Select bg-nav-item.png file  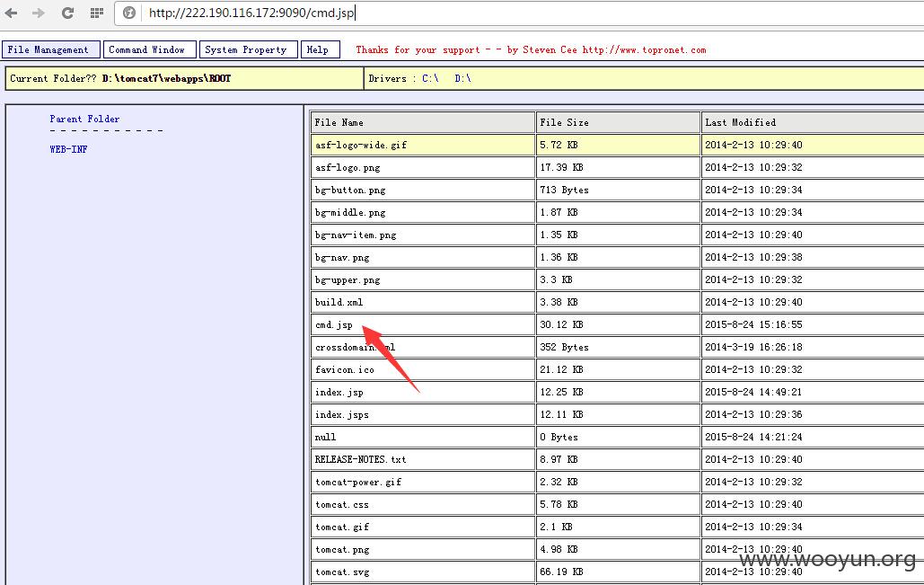[x=356, y=235]
